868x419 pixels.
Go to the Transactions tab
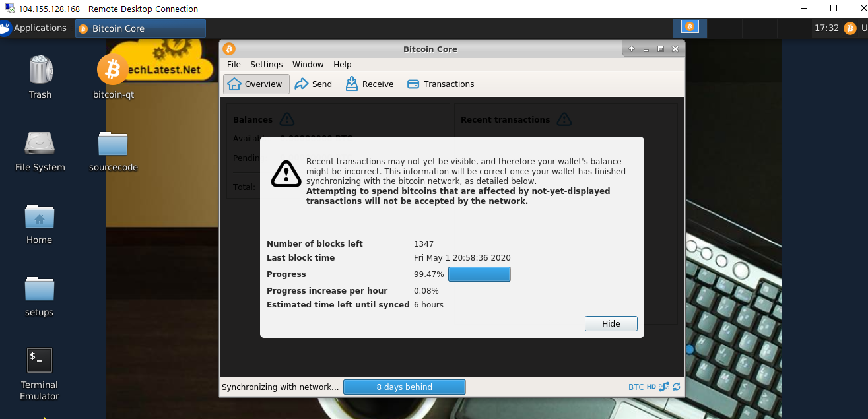tap(440, 84)
